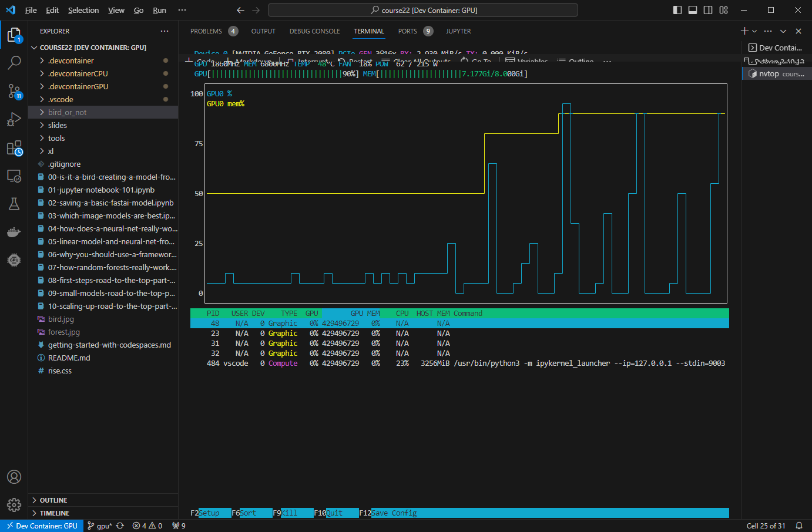
Task: Open .gitignore in the explorer
Action: (x=103, y=164)
